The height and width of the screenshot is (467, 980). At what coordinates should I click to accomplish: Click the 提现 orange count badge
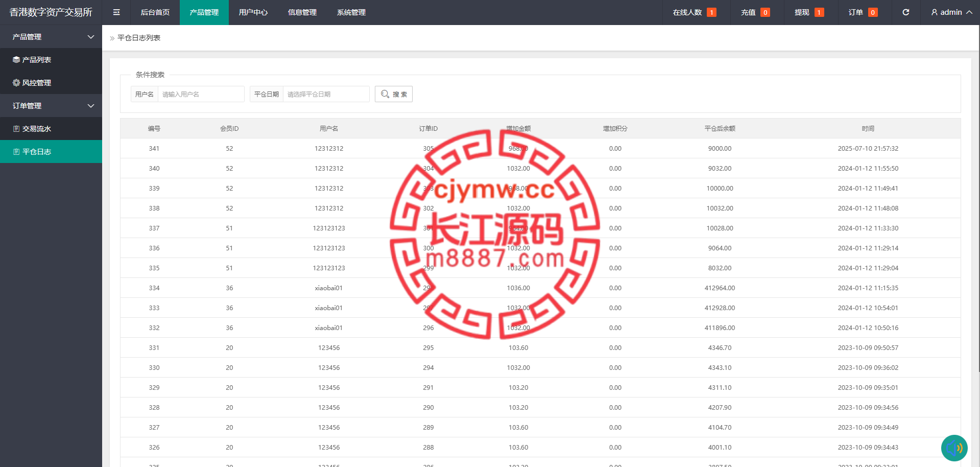(819, 12)
